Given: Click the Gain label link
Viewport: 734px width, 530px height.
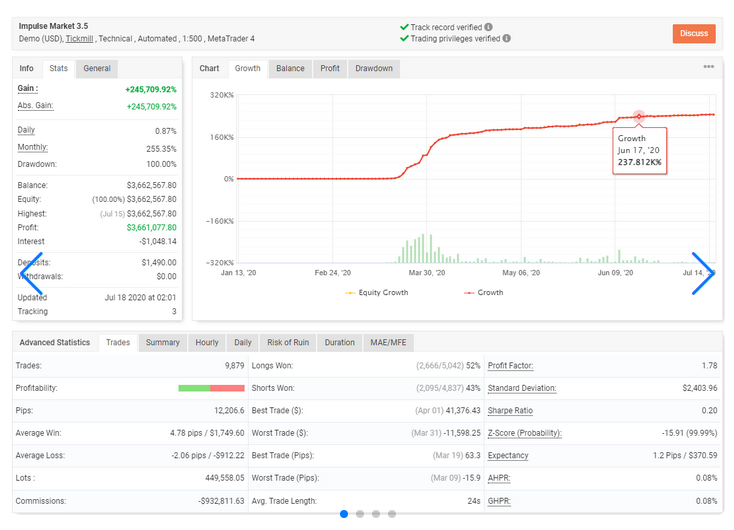Looking at the screenshot, I should coord(28,88).
